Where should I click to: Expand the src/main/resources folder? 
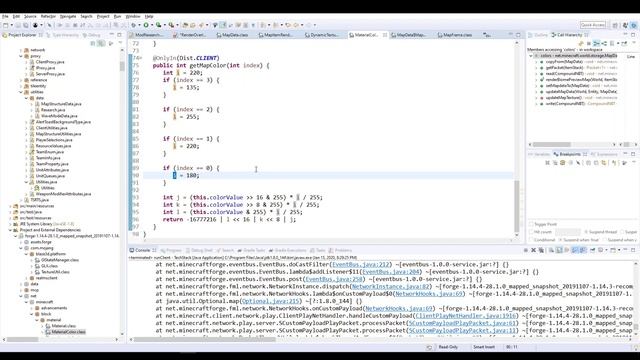(11, 206)
